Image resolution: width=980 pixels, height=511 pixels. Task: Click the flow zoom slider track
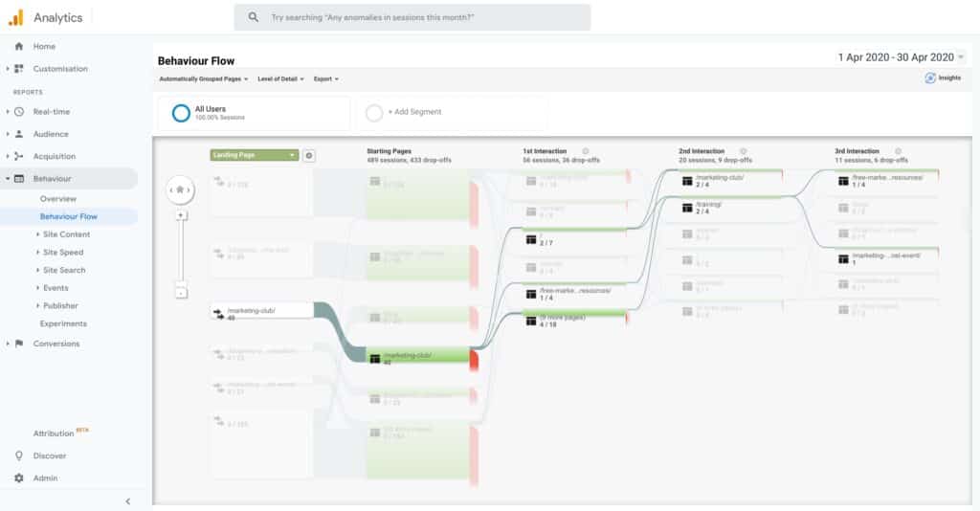[x=181, y=253]
